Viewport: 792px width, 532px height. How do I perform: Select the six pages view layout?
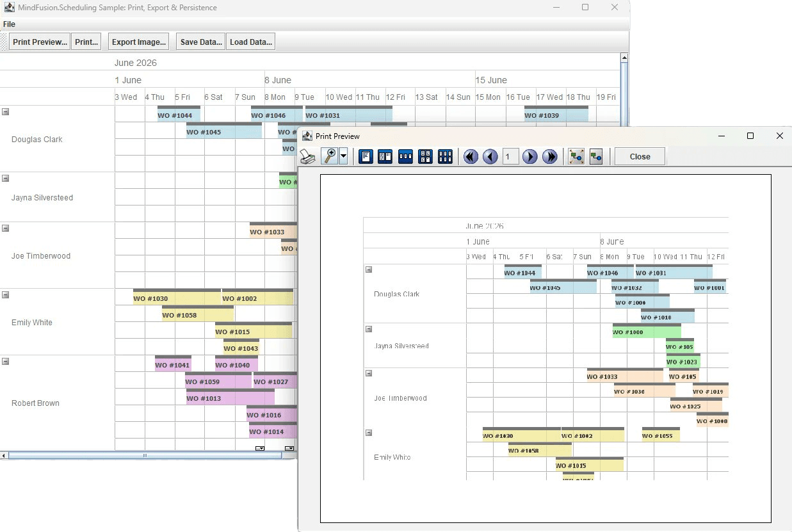pos(445,157)
